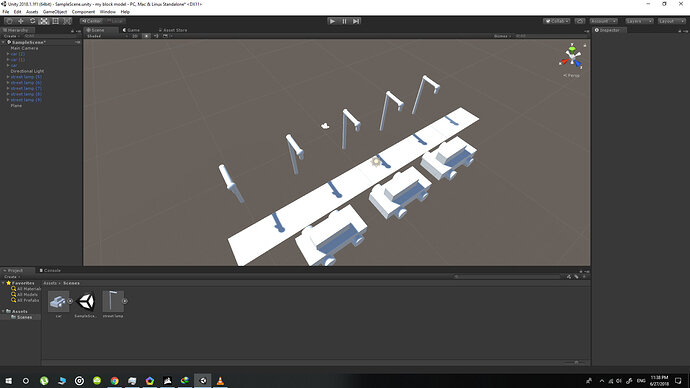Open Hierarchy Create dropdown
690x388 pixels.
pyautogui.click(x=11, y=36)
